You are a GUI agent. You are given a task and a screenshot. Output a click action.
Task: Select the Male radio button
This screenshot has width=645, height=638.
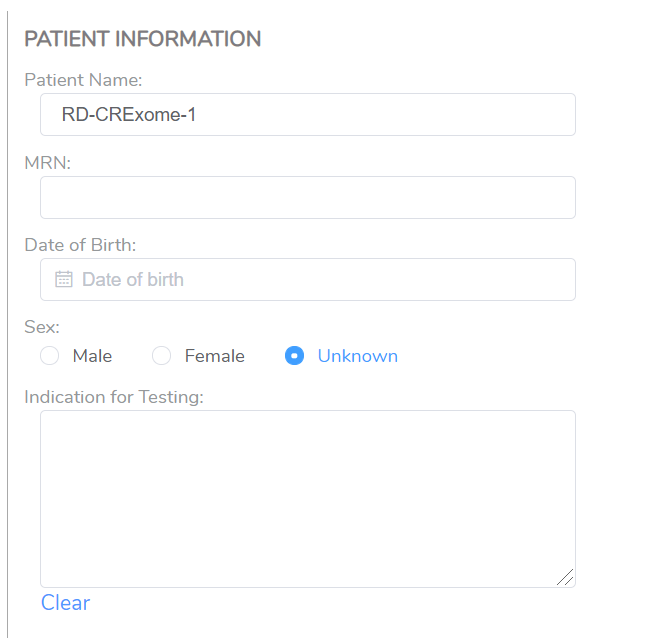pos(50,355)
